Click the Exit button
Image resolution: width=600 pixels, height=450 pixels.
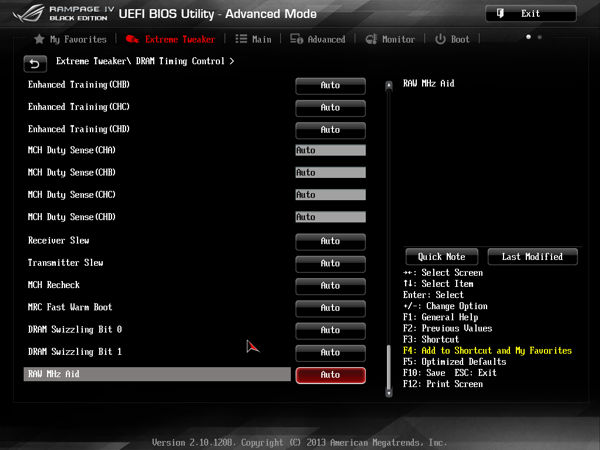pos(531,14)
